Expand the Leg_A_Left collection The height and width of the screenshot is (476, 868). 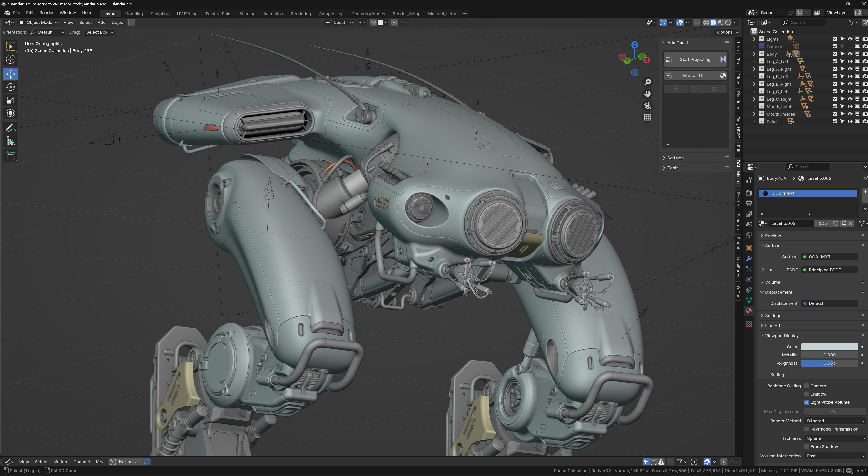click(754, 62)
